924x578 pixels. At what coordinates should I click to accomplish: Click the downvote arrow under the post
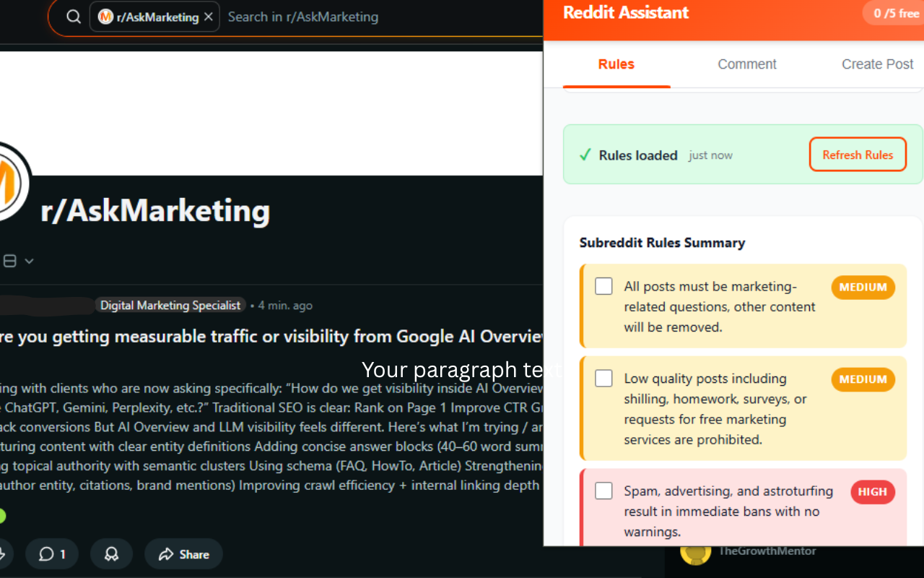(x=4, y=553)
